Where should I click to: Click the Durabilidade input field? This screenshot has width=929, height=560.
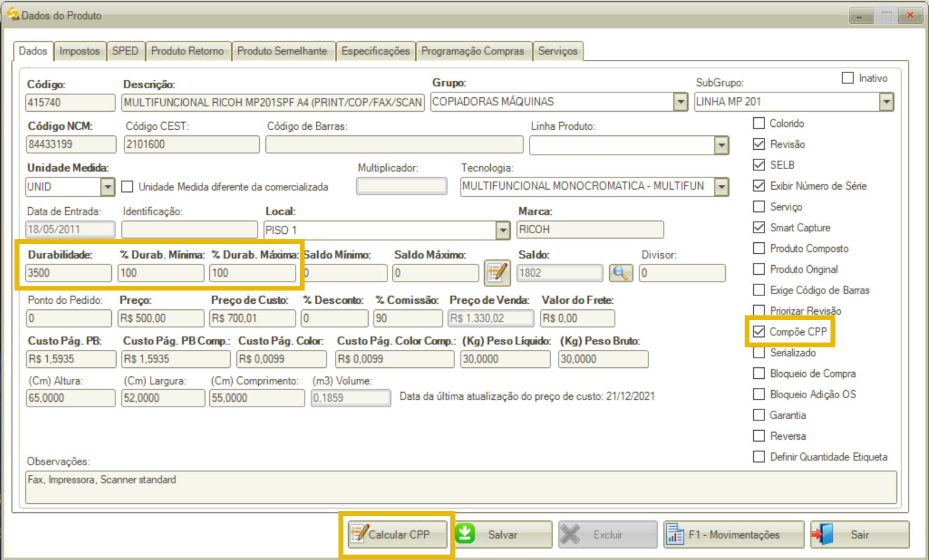[68, 273]
